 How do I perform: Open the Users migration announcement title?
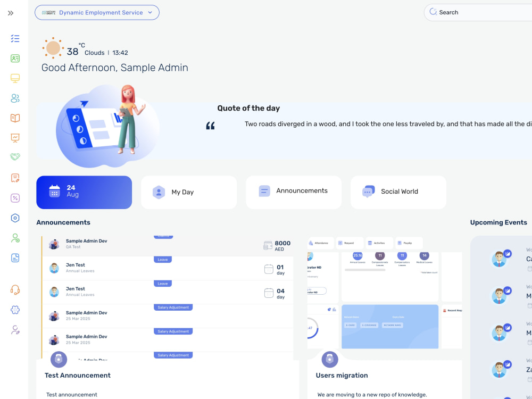tap(342, 375)
